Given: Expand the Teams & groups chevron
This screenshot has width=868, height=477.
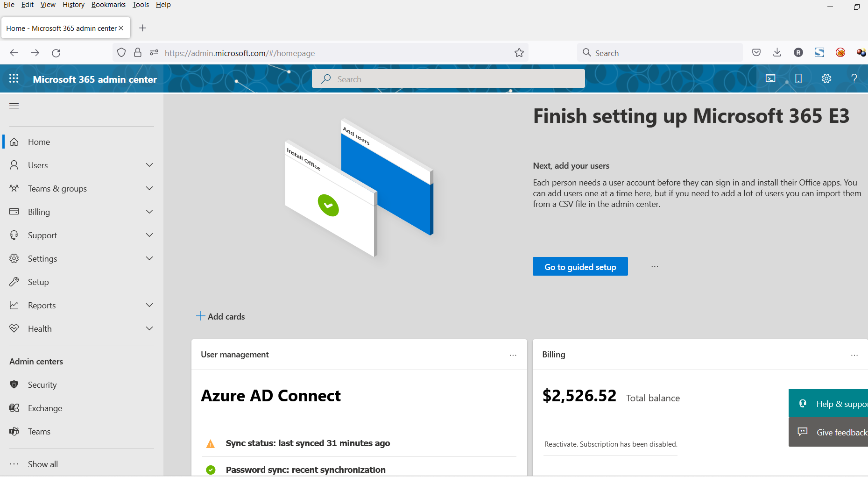Looking at the screenshot, I should click(x=149, y=188).
